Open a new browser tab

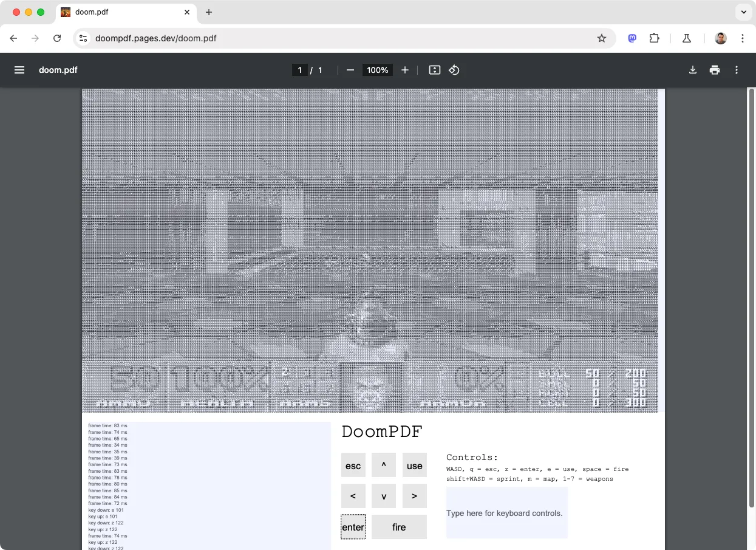pos(209,12)
